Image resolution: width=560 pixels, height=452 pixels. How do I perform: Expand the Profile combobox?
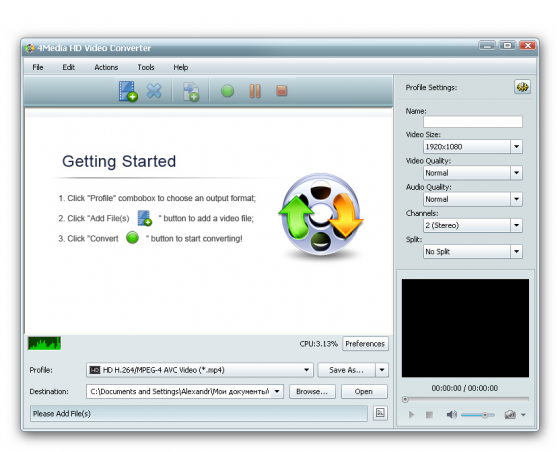click(x=306, y=370)
